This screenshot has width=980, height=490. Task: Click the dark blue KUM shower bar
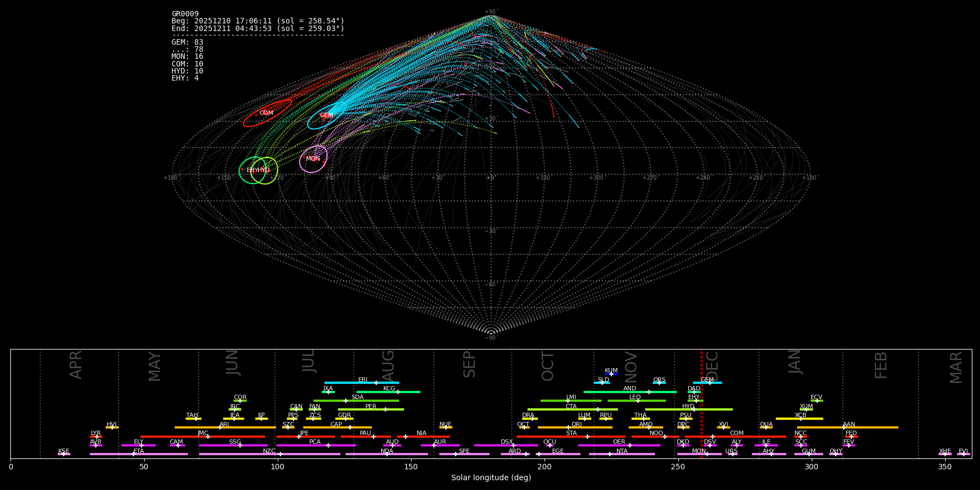click(x=611, y=374)
